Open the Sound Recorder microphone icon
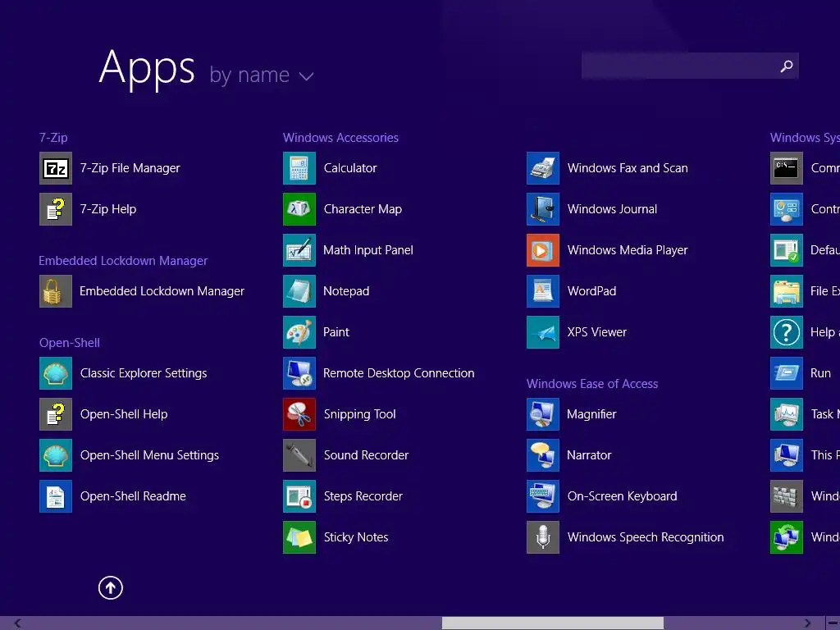This screenshot has height=630, width=840. click(299, 455)
